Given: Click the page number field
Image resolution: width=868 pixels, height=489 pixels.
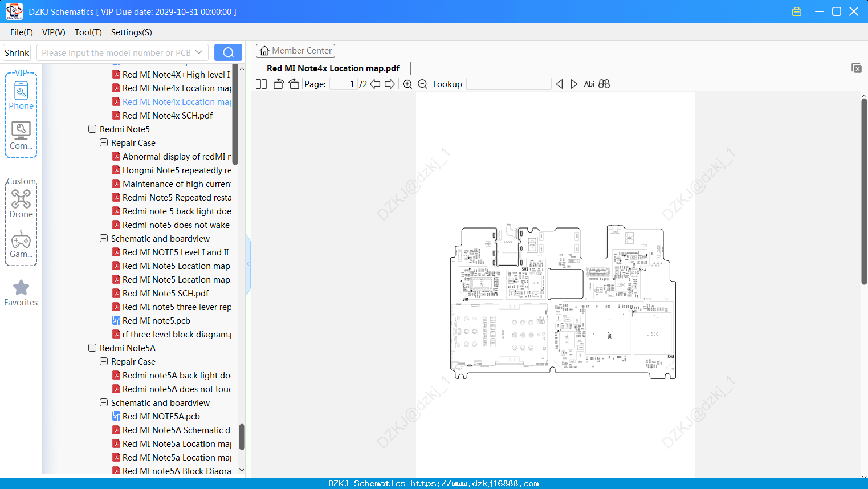Looking at the screenshot, I should pyautogui.click(x=344, y=84).
